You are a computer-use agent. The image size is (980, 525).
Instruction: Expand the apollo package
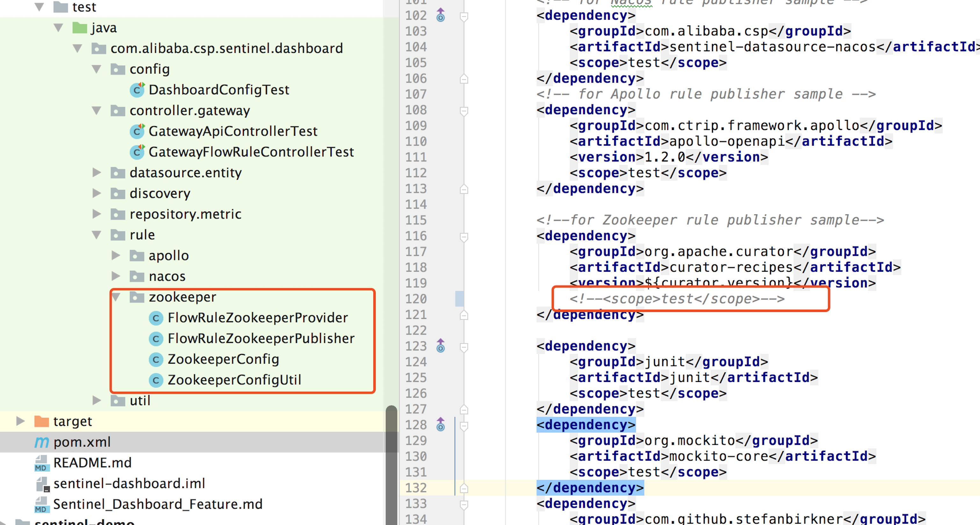tap(116, 255)
